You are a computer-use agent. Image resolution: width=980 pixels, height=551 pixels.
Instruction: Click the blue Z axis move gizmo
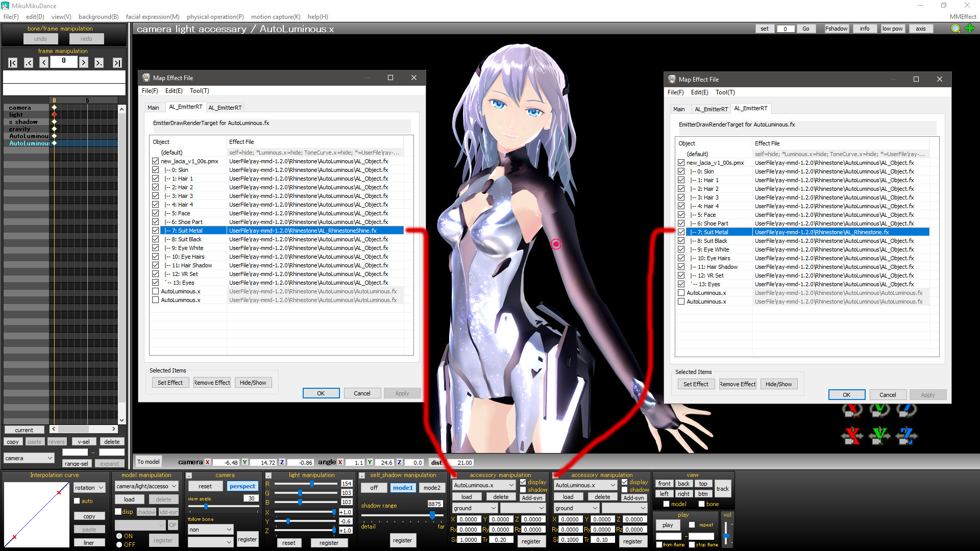pyautogui.click(x=906, y=435)
